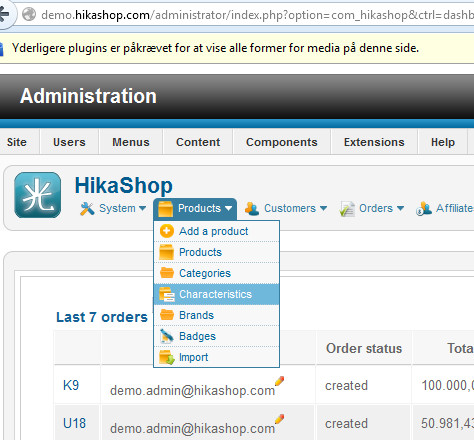
Task: Click the pencil edit icon for order U18
Action: pos(279,419)
